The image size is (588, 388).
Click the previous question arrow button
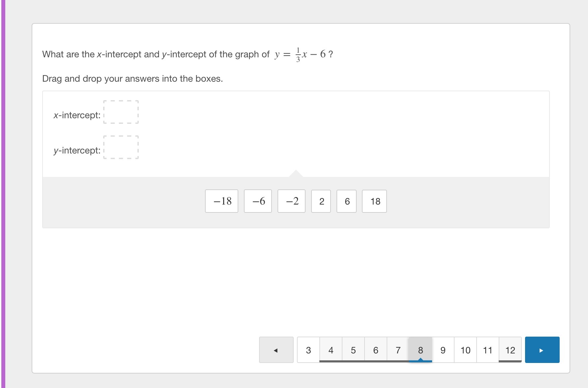[x=276, y=350]
